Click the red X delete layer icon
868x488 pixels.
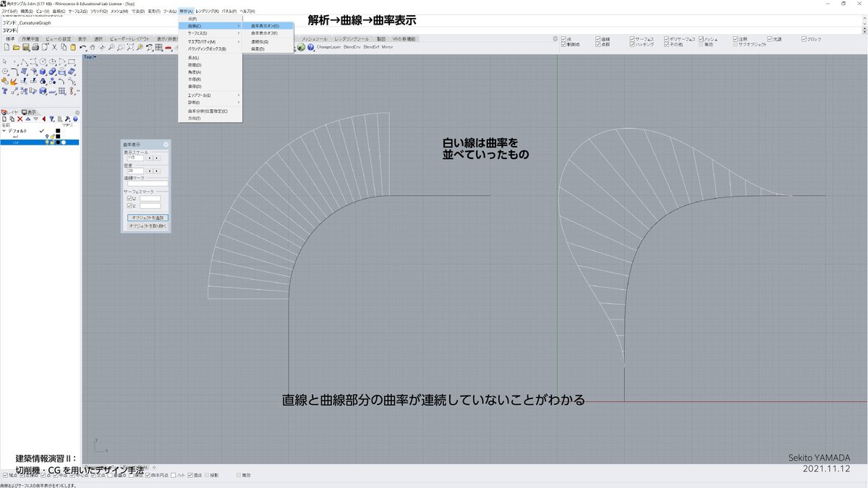tap(20, 119)
